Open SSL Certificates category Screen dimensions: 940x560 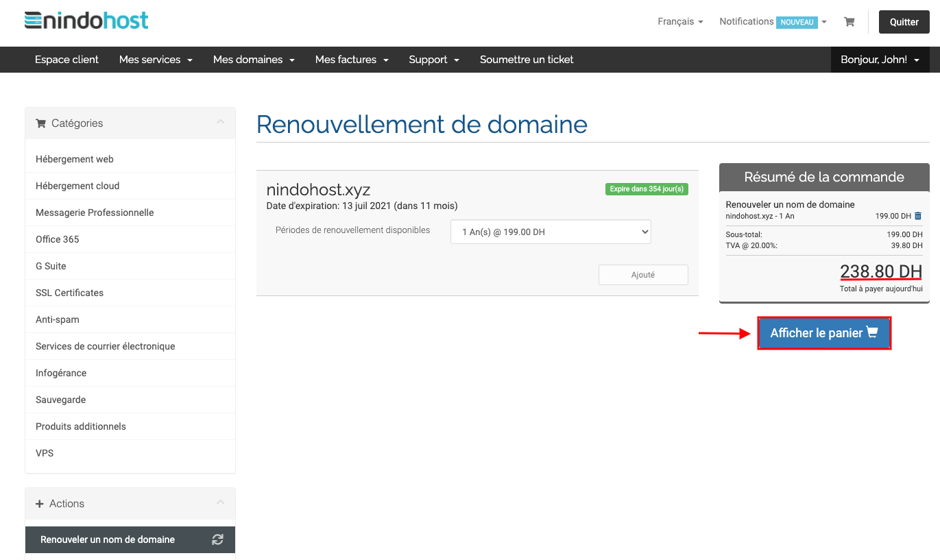click(130, 293)
